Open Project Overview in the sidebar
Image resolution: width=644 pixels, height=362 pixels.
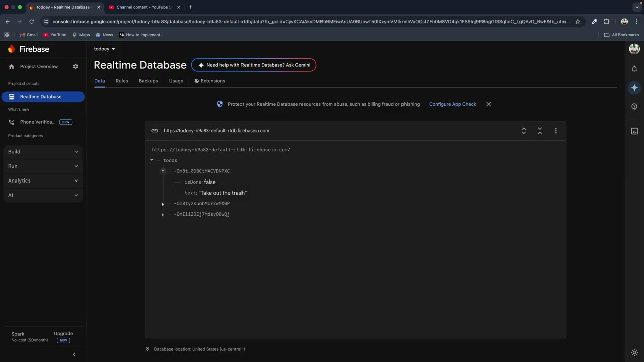click(39, 66)
